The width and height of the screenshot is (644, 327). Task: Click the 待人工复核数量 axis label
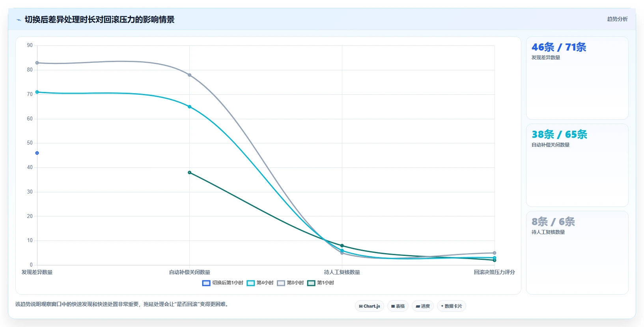pyautogui.click(x=342, y=272)
